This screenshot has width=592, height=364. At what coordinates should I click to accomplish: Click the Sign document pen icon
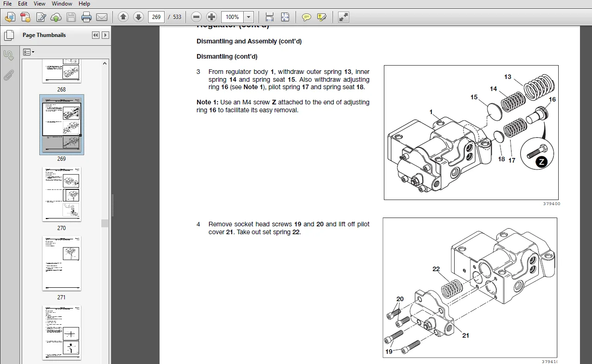coord(41,17)
